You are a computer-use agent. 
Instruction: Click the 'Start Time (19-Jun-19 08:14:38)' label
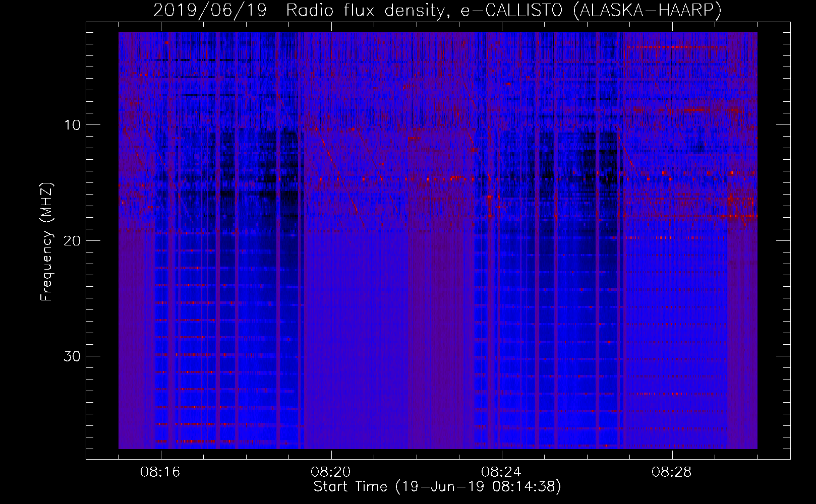tap(437, 487)
